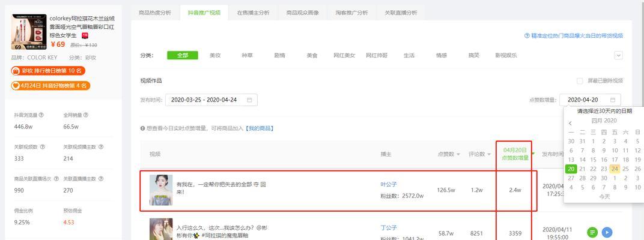Viewport: 644px width, 240px height.
Task: Open 丁公子 streamer profile link
Action: [x=389, y=227]
